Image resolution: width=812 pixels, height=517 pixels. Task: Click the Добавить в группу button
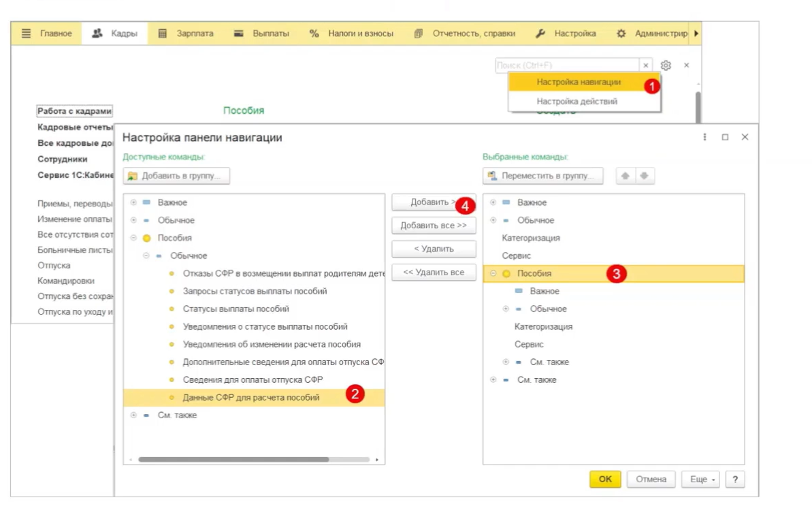click(176, 176)
